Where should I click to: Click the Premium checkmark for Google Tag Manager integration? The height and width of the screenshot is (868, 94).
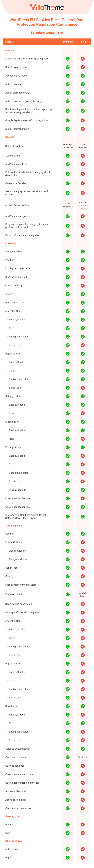pos(68,120)
